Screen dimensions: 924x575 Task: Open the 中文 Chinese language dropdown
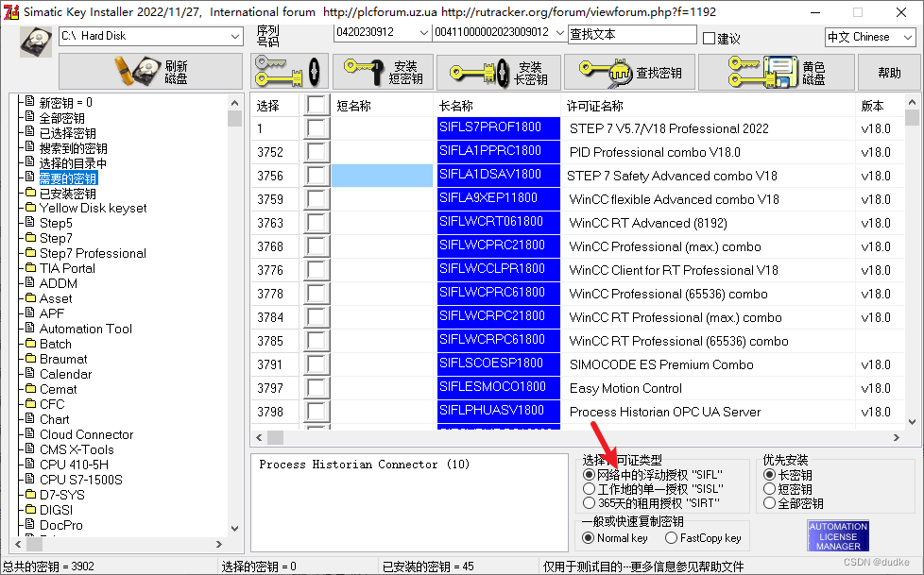pos(908,38)
